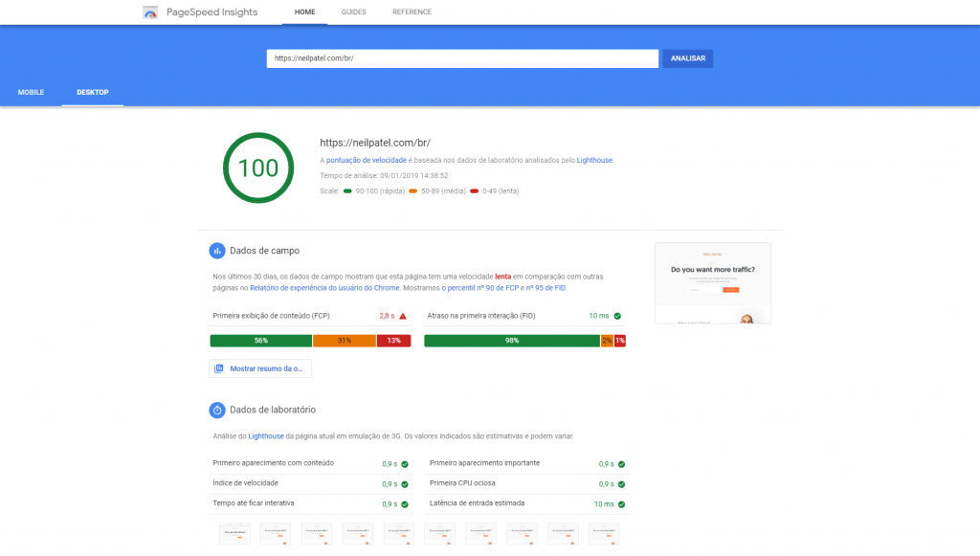
Task: Click the red 13% FCP bar segment
Action: click(393, 341)
